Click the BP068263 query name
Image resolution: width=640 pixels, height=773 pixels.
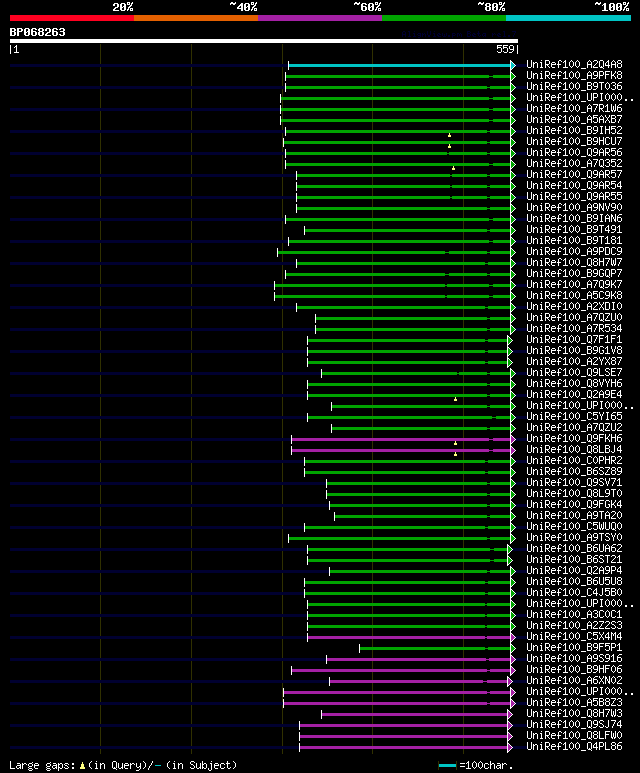point(37,33)
